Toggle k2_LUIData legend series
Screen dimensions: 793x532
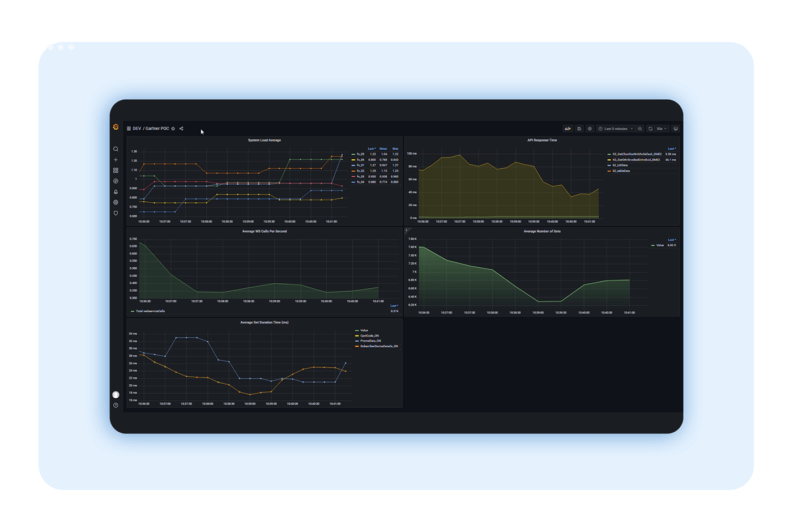coord(620,165)
